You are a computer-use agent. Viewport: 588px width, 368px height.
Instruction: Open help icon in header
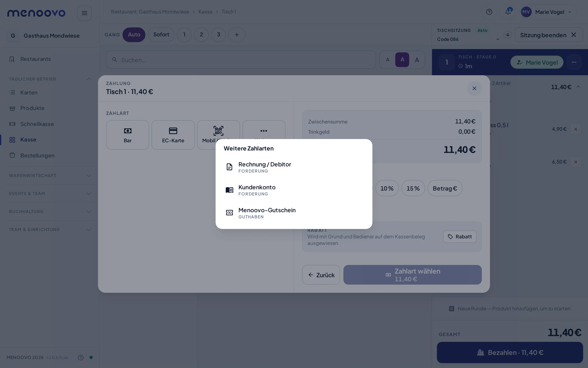(489, 12)
